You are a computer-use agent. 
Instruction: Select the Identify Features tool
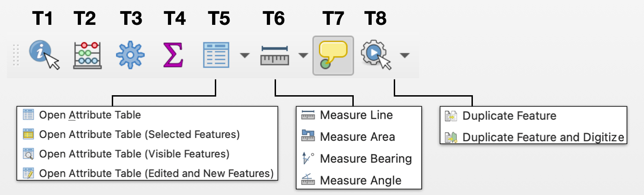click(44, 55)
